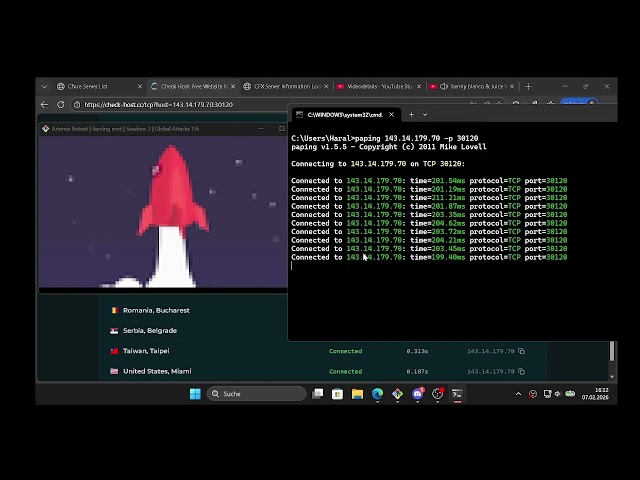
Task: Open the Terminal icon on the taskbar
Action: (x=457, y=394)
